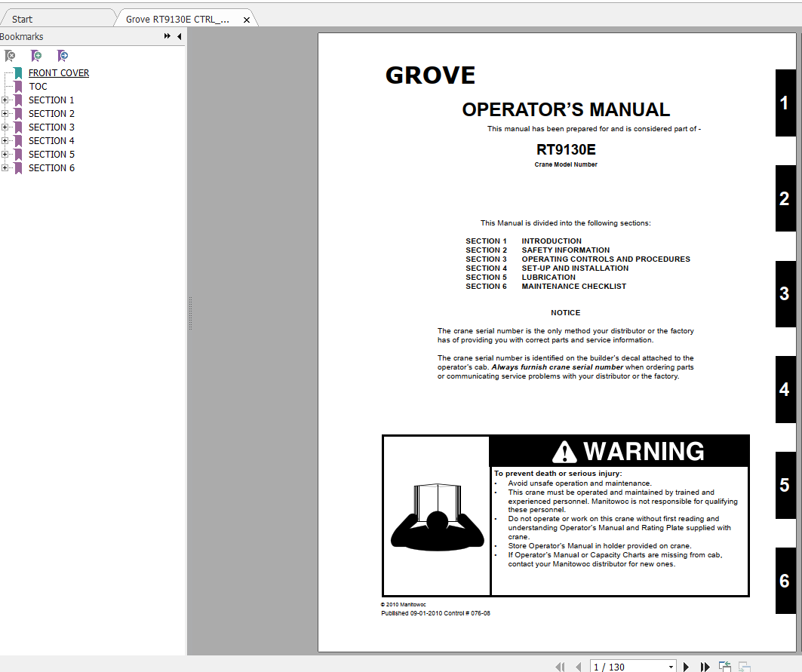Click the bookmark properties arrow icon
The height and width of the screenshot is (672, 802).
click(63, 55)
